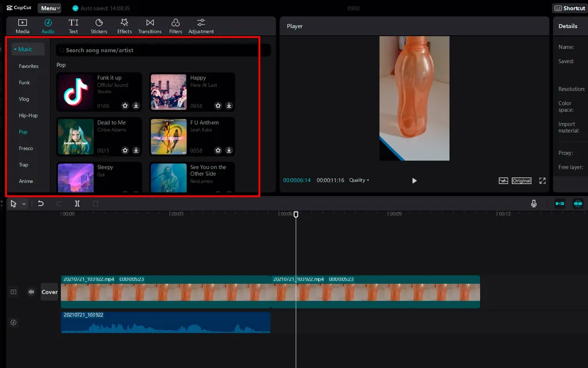Collapse the Music category list
The width and height of the screenshot is (588, 368).
15,49
